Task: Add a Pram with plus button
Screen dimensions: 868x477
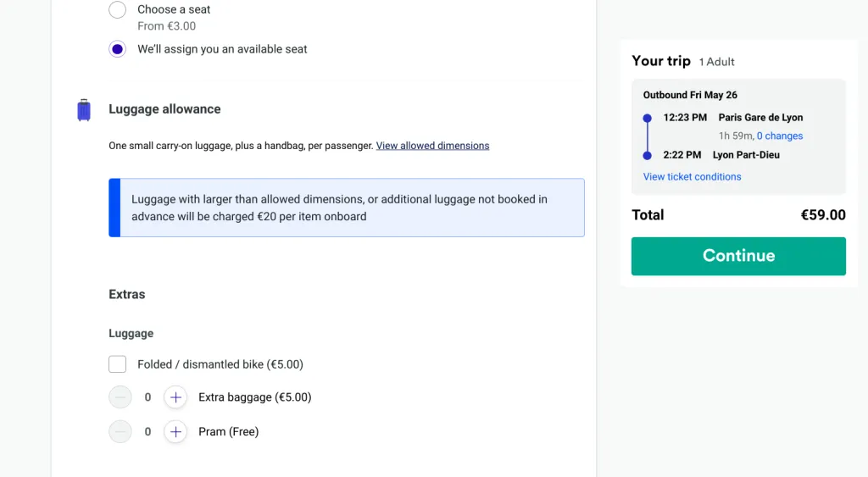Action: (x=175, y=431)
